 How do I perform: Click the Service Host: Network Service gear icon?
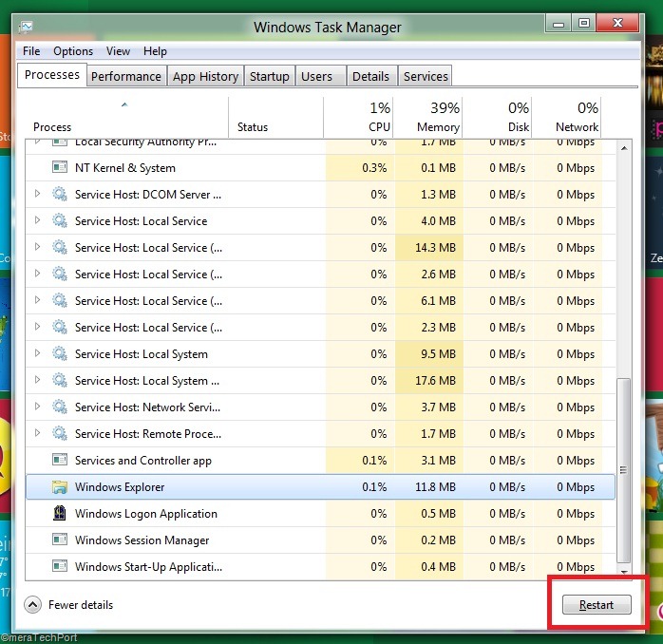[60, 407]
